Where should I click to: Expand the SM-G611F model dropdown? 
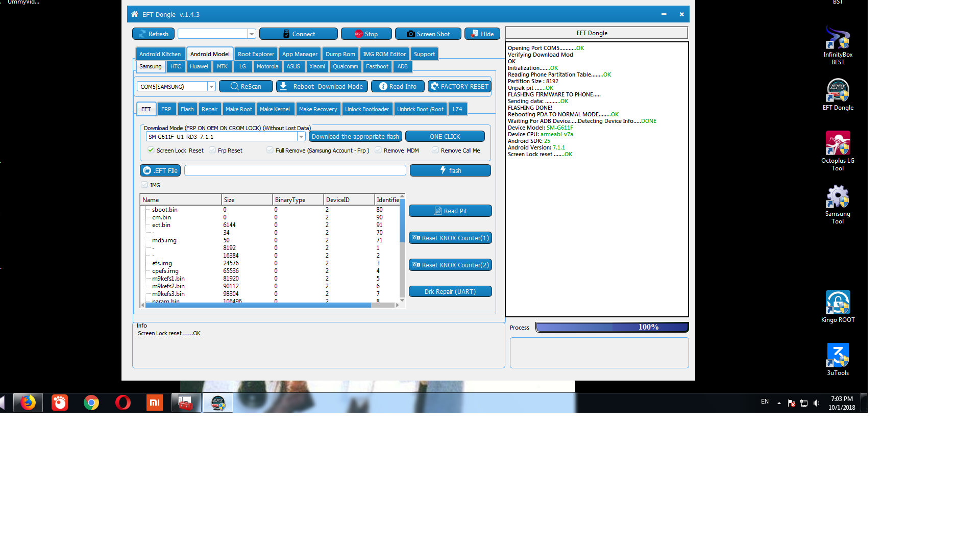pyautogui.click(x=301, y=137)
